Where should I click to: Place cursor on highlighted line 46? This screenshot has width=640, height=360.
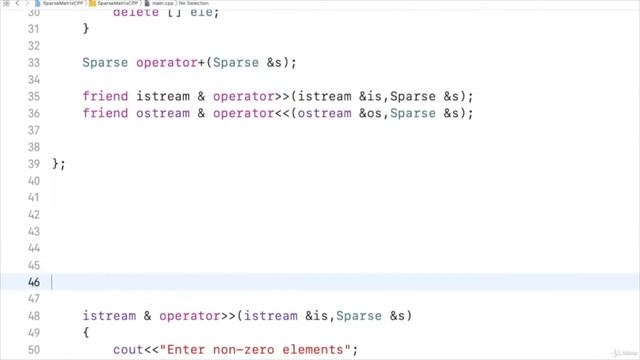point(320,282)
